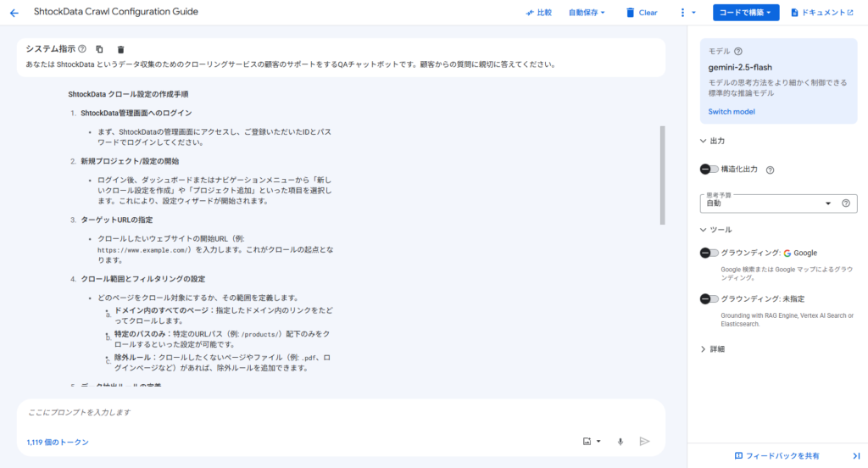Click the microphone input icon

click(620, 442)
